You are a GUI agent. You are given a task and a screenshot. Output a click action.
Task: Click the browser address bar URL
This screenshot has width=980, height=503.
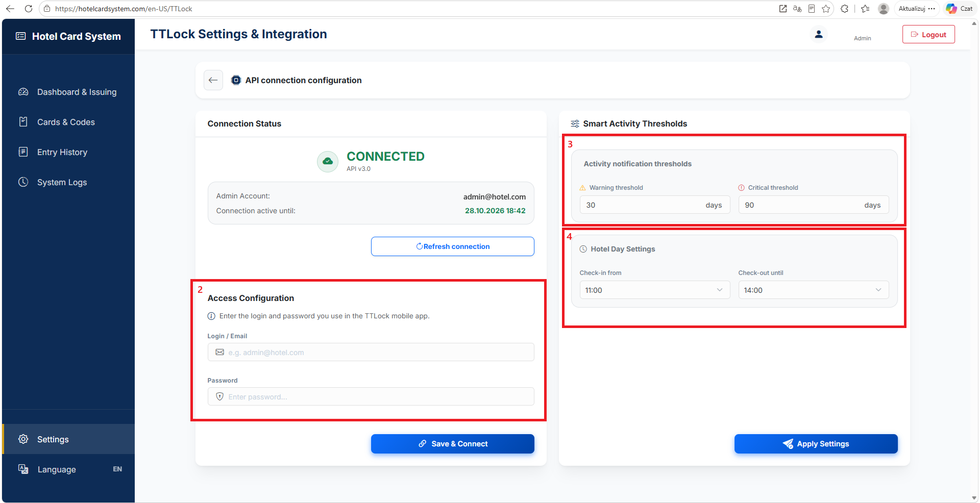point(124,9)
